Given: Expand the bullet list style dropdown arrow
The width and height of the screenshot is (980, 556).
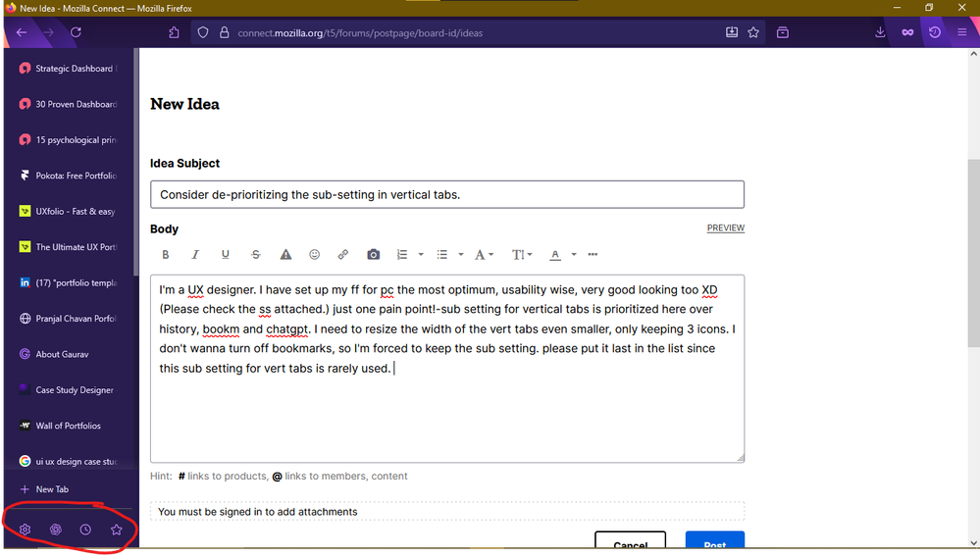Looking at the screenshot, I should coord(461,255).
